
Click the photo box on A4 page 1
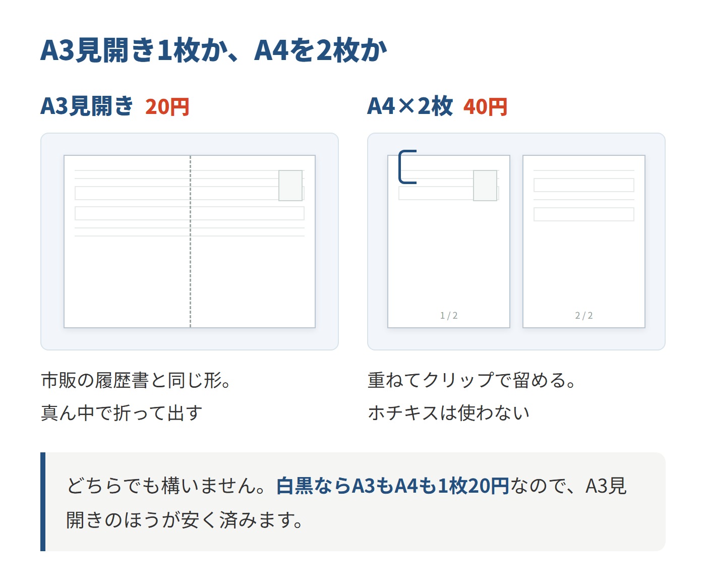coord(485,186)
